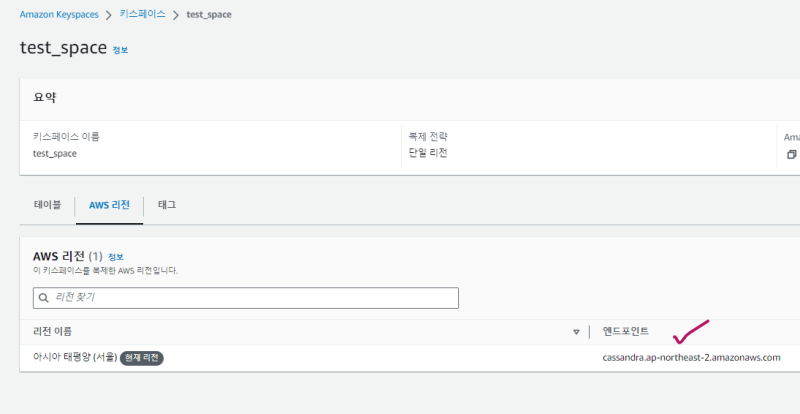Image resolution: width=800 pixels, height=414 pixels.
Task: Click the copy icon in summary panel
Action: [791, 154]
